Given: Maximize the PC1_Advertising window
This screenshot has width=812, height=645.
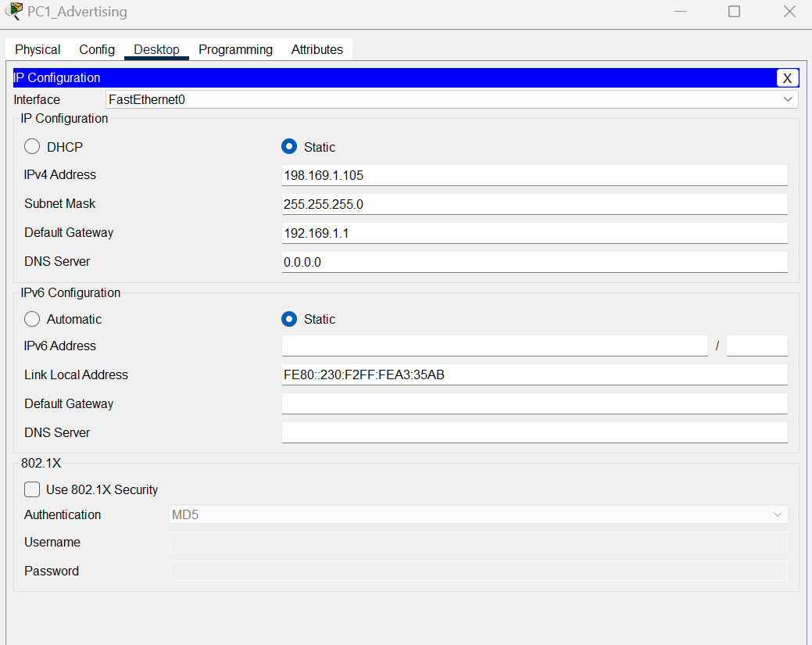Looking at the screenshot, I should pyautogui.click(x=735, y=12).
